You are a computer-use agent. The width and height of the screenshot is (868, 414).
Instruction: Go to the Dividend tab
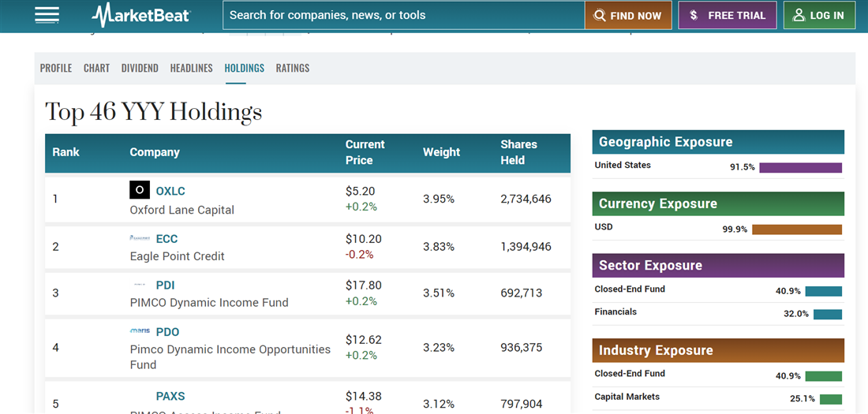click(x=140, y=68)
